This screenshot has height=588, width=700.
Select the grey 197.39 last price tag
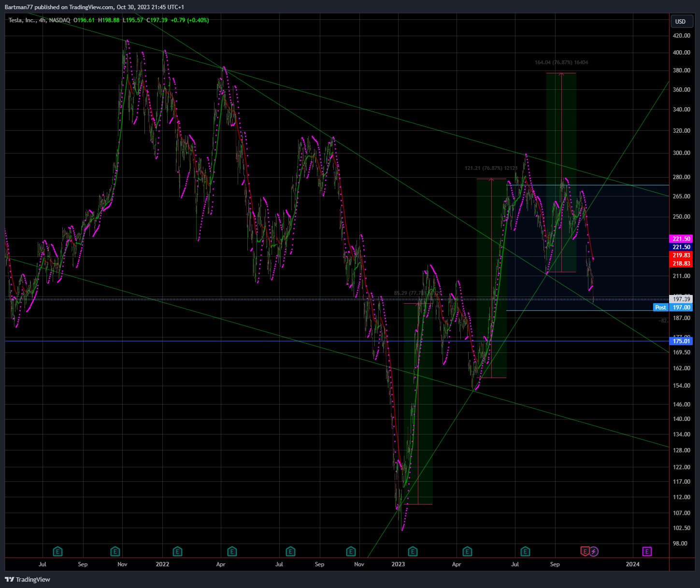[x=681, y=299]
